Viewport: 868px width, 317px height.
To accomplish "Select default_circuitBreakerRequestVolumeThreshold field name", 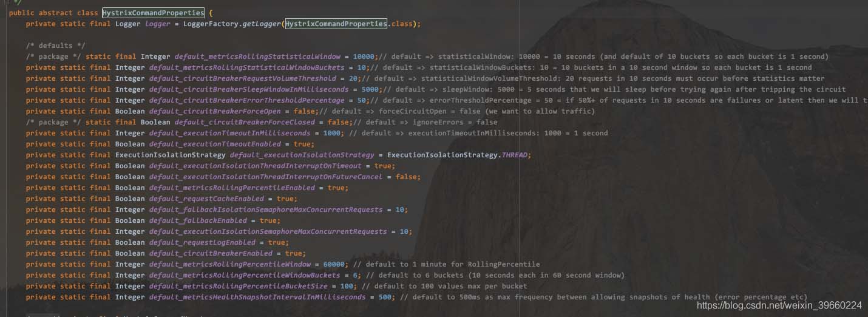I will (x=242, y=78).
